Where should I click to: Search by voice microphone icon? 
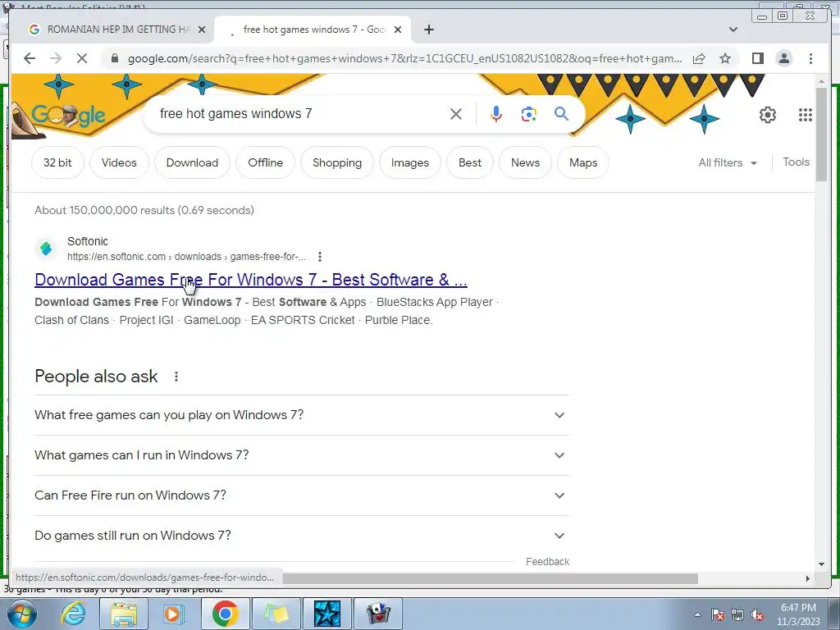496,113
